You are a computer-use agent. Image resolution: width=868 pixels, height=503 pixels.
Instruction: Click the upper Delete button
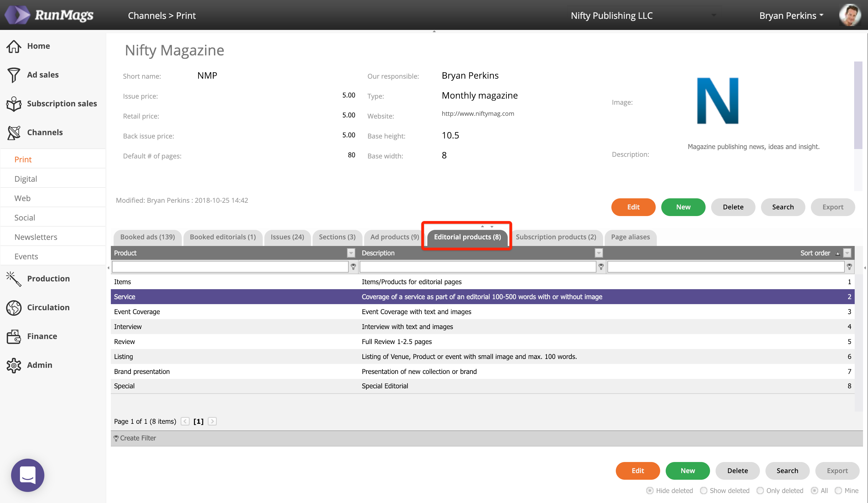[733, 207]
